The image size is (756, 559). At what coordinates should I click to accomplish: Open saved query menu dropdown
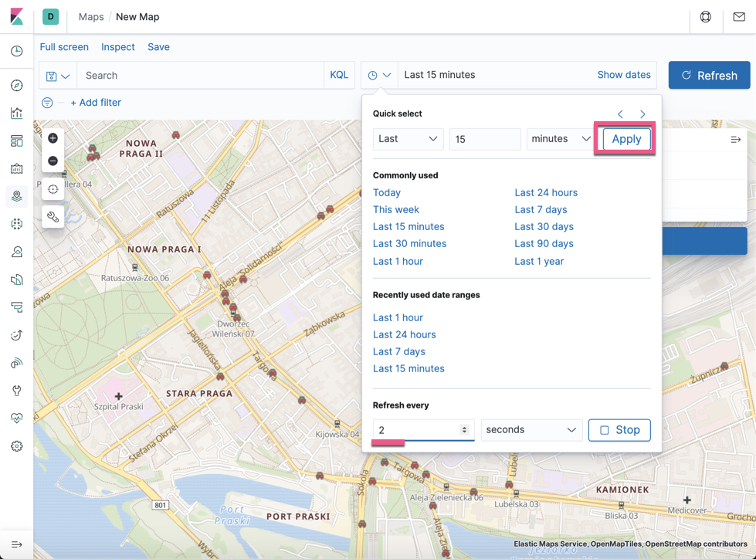coord(58,76)
